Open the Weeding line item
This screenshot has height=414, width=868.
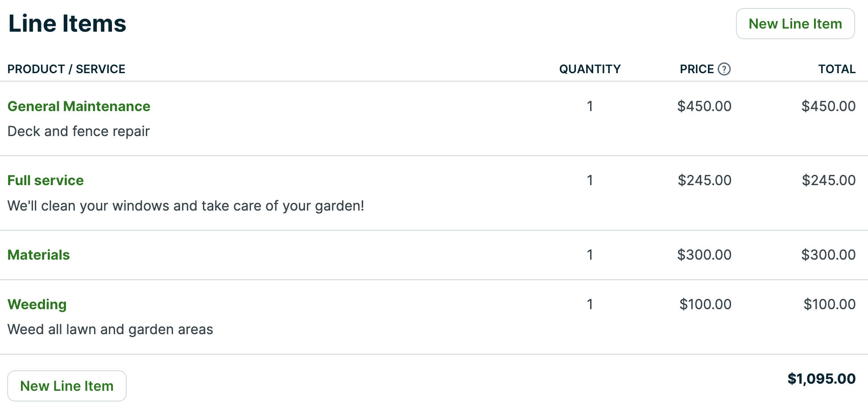(x=37, y=304)
